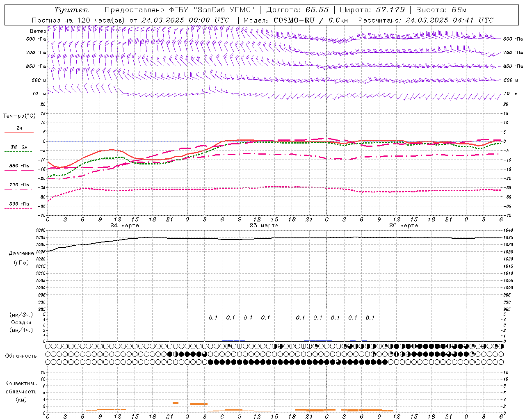Click the 850 гПа label in temperature legend

point(19,166)
